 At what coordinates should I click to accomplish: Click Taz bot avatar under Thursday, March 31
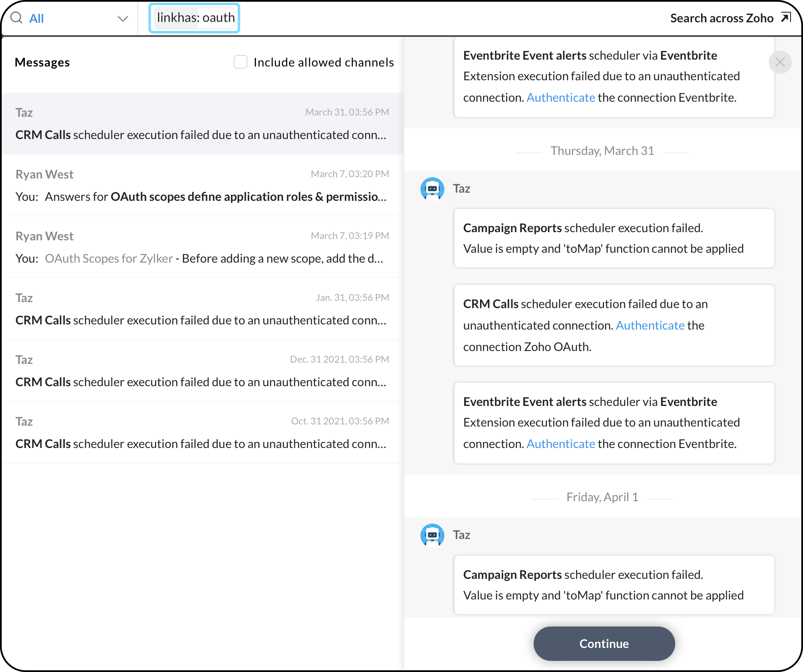pos(432,189)
